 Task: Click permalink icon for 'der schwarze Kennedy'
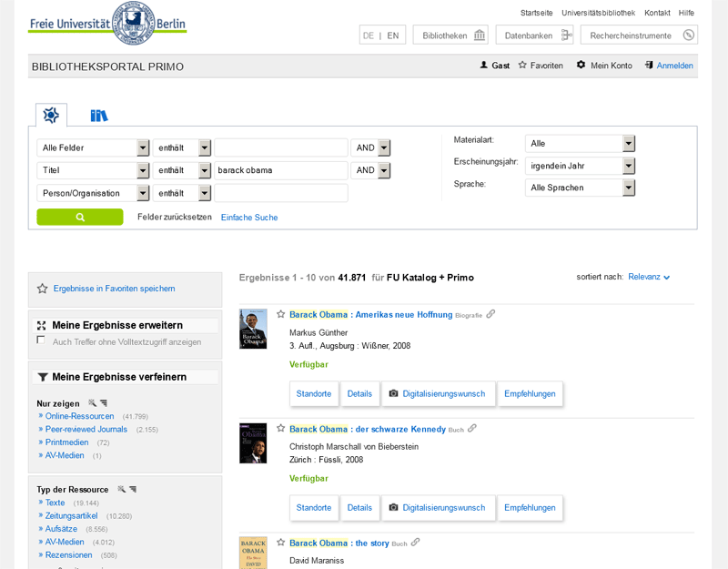472,428
